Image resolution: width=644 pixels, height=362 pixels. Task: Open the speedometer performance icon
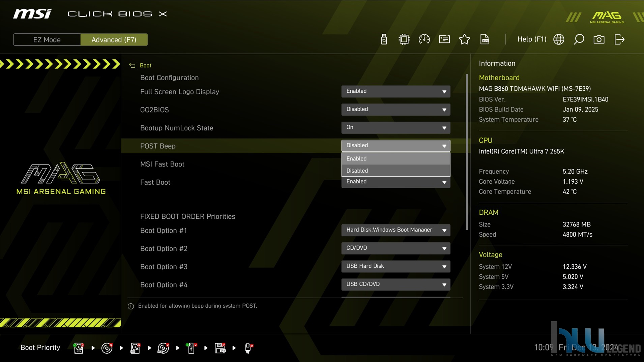[424, 39]
